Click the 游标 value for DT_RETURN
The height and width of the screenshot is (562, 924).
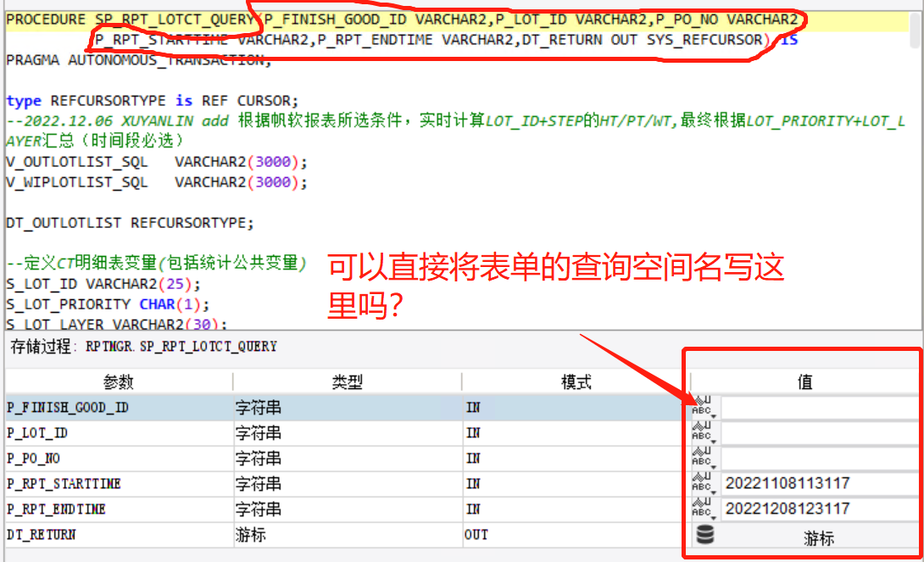819,538
